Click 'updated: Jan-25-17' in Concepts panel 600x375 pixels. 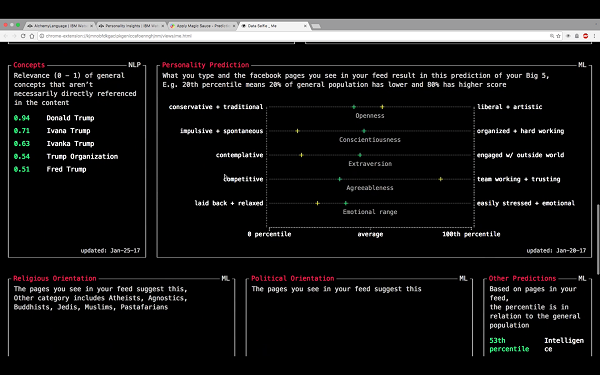pos(110,251)
